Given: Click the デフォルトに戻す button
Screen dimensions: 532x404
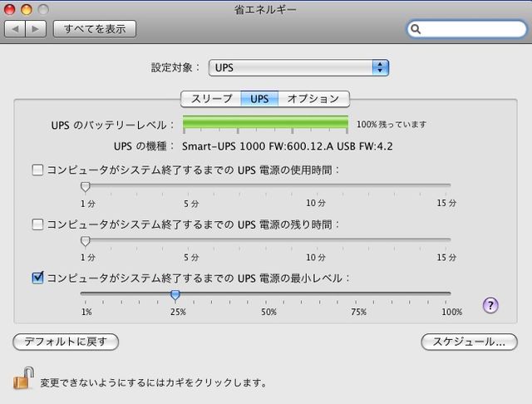Looking at the screenshot, I should click(x=66, y=342).
